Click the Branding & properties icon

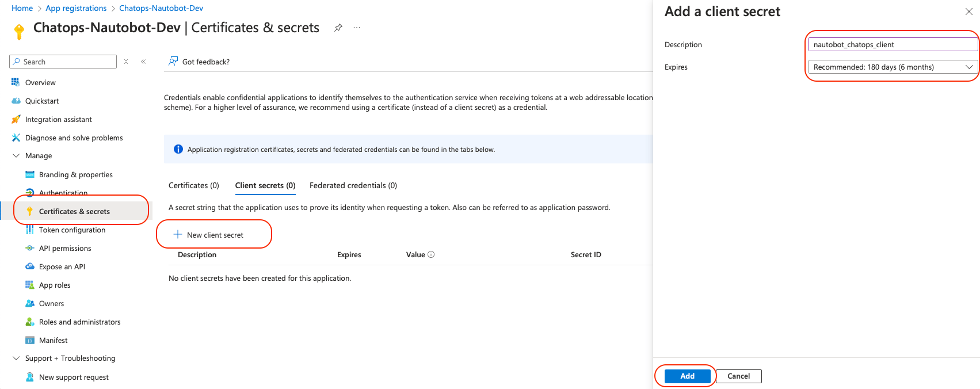[x=30, y=174]
